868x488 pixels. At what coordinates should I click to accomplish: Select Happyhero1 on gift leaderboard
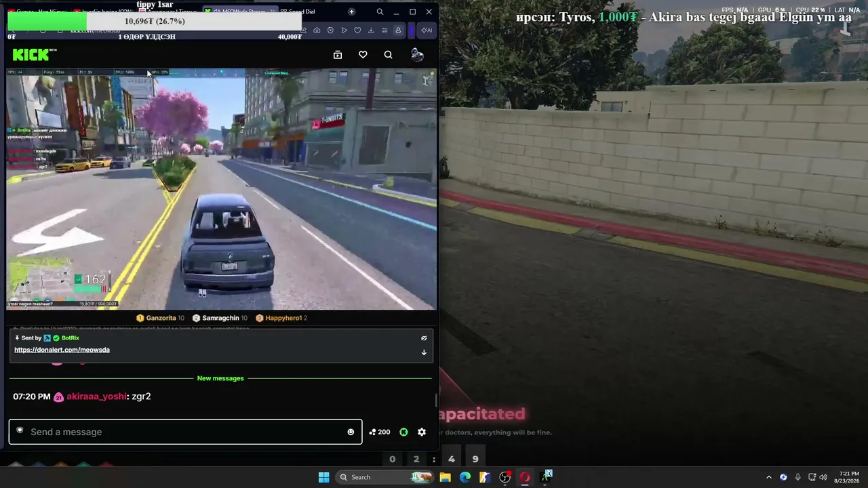[x=281, y=318]
